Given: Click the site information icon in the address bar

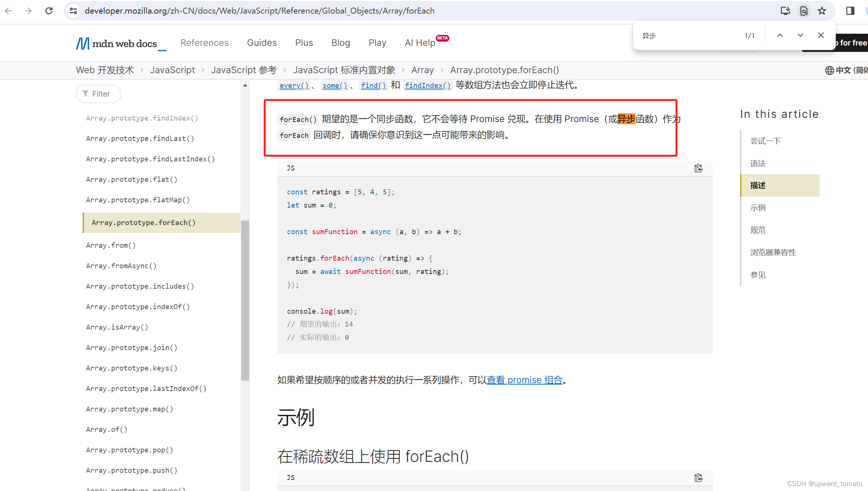Looking at the screenshot, I should click(74, 11).
